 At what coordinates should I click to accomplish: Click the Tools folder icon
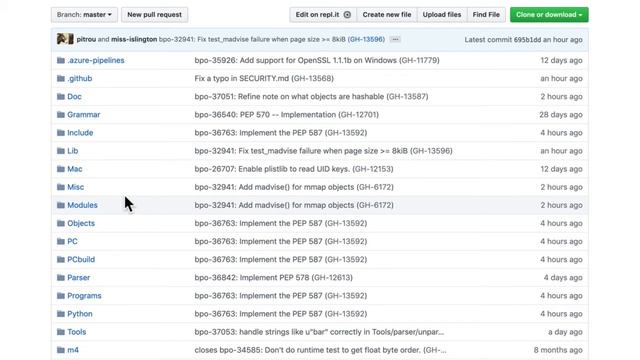point(61,332)
